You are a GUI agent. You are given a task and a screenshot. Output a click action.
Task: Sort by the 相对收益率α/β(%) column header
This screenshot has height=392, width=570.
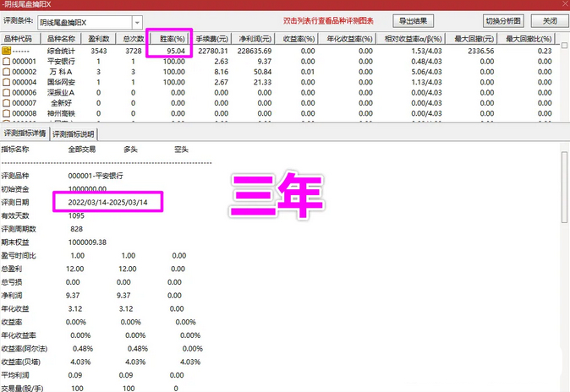411,39
